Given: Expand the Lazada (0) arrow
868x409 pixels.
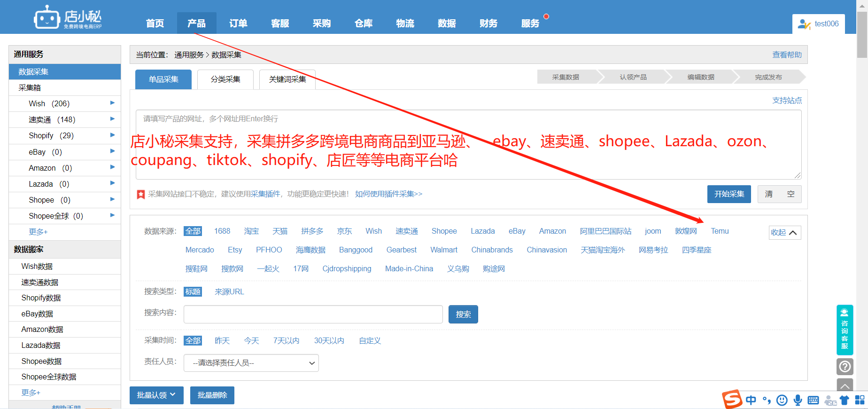Looking at the screenshot, I should coord(112,183).
